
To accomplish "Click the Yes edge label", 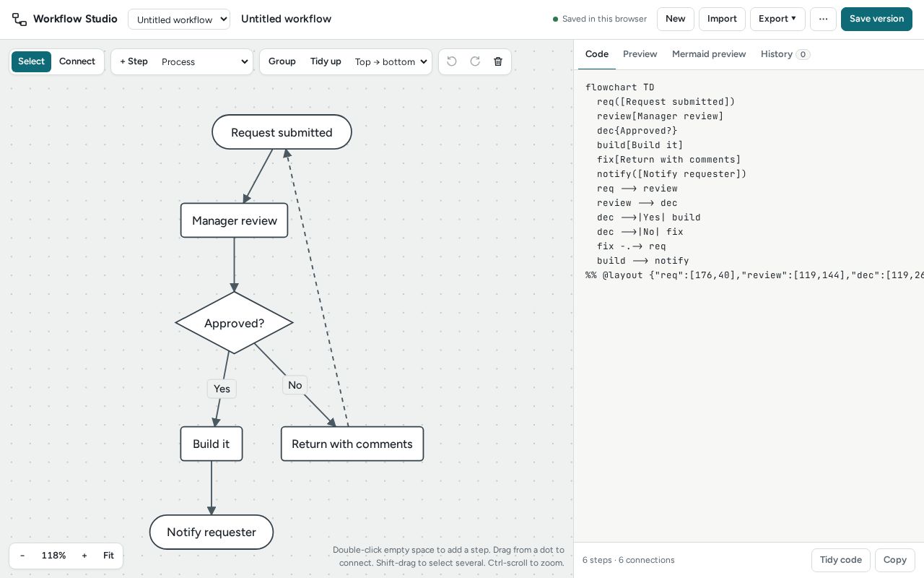I will (222, 389).
